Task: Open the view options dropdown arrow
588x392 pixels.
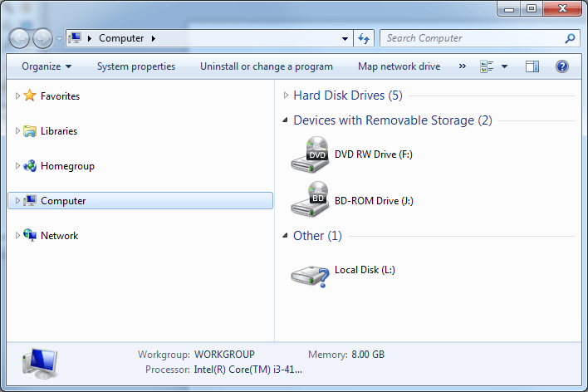Action: pyautogui.click(x=504, y=66)
